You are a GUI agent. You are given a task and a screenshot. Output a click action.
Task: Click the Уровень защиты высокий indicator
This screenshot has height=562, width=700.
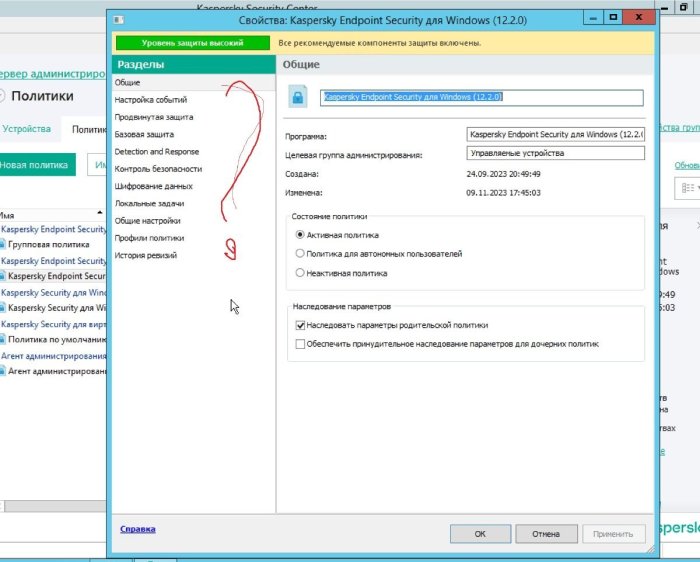tap(193, 43)
